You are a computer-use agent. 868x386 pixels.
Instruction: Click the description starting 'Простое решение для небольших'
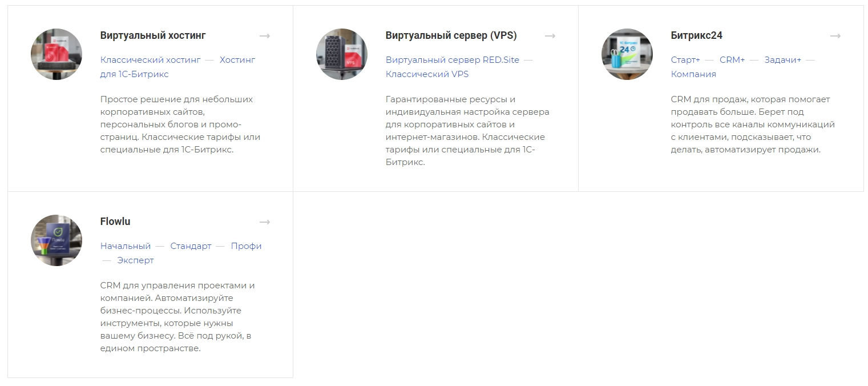click(x=180, y=124)
